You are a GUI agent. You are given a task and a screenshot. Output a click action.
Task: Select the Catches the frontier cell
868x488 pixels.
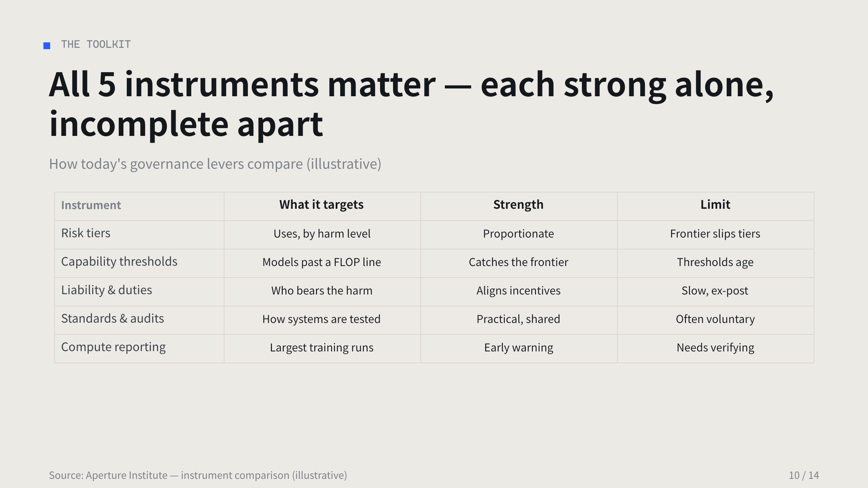(518, 262)
